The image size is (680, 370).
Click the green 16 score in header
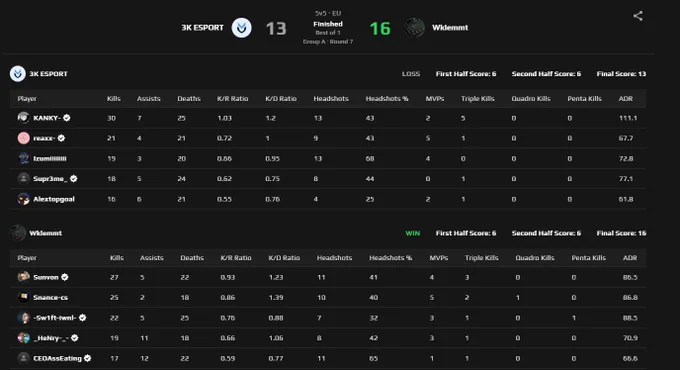click(380, 29)
